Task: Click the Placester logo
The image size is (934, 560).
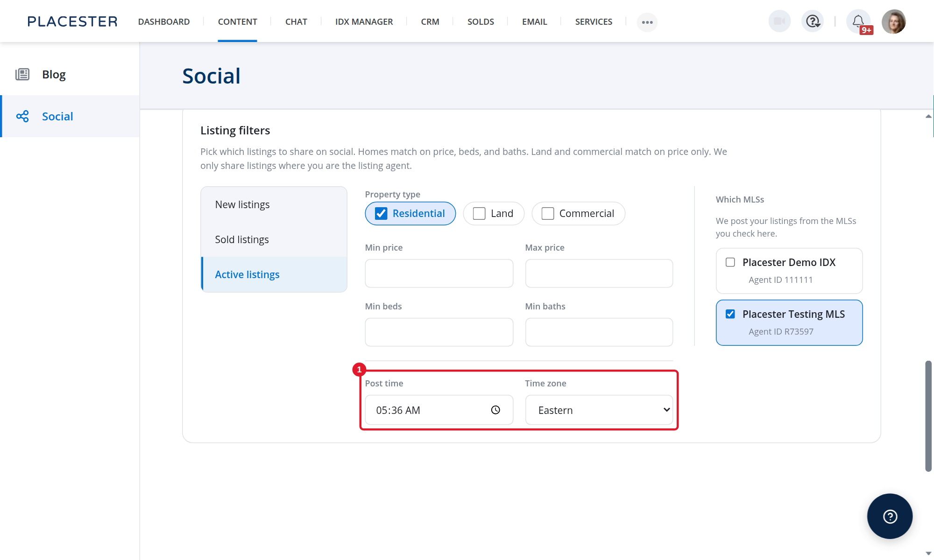Action: [72, 21]
